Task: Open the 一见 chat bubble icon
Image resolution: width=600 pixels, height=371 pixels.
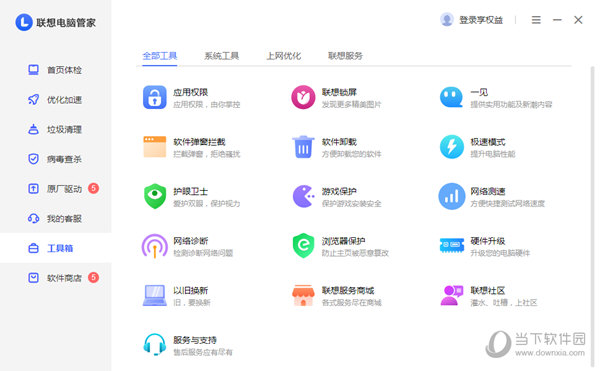Action: point(452,97)
